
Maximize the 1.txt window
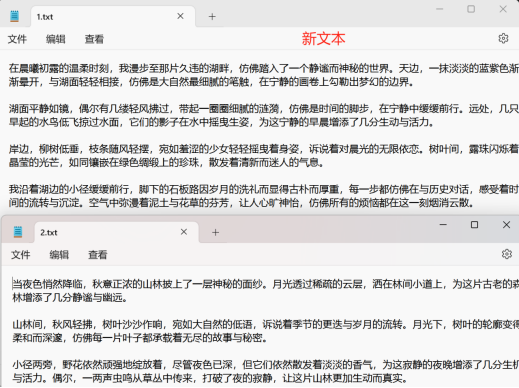(x=471, y=9)
